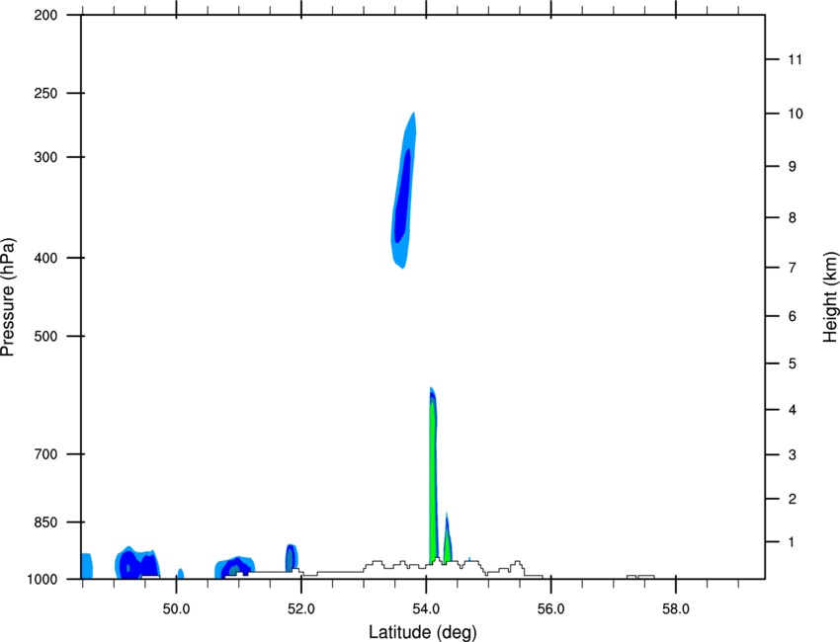This screenshot has width=840, height=642.
Task: Pick height tick label 9
Action: pyautogui.click(x=793, y=167)
